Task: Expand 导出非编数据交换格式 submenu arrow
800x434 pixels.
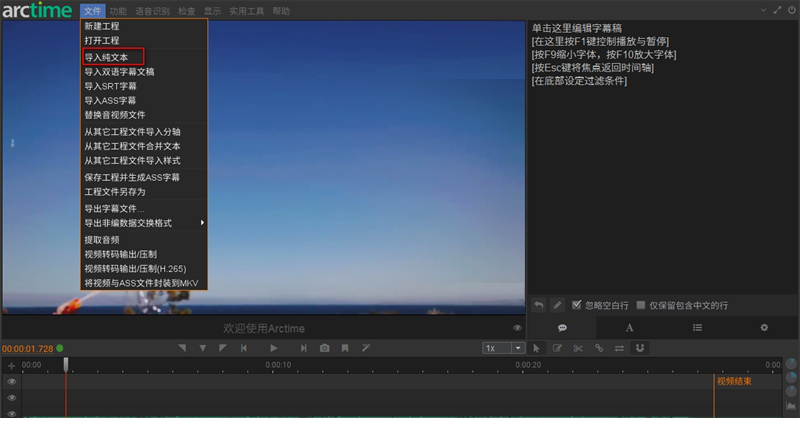Action: tap(203, 223)
